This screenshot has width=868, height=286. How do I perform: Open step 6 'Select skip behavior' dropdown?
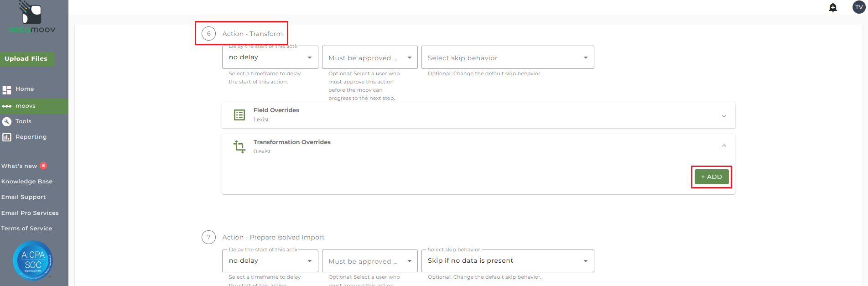pyautogui.click(x=507, y=57)
